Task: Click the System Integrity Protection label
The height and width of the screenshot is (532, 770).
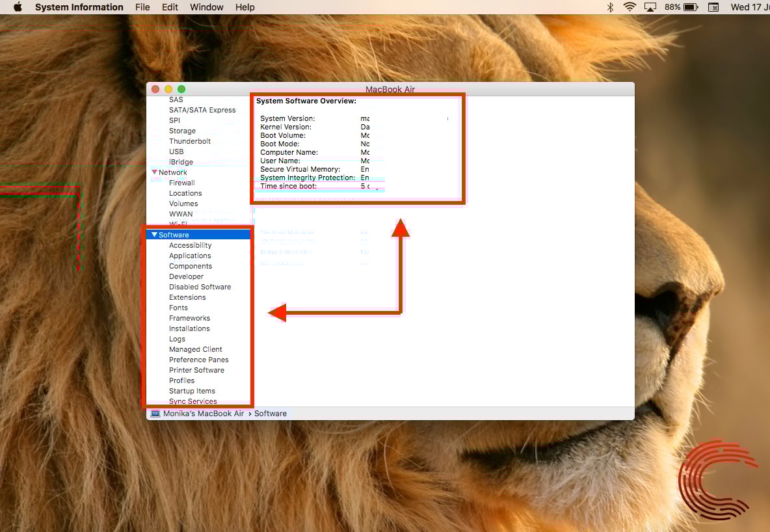Action: click(308, 178)
